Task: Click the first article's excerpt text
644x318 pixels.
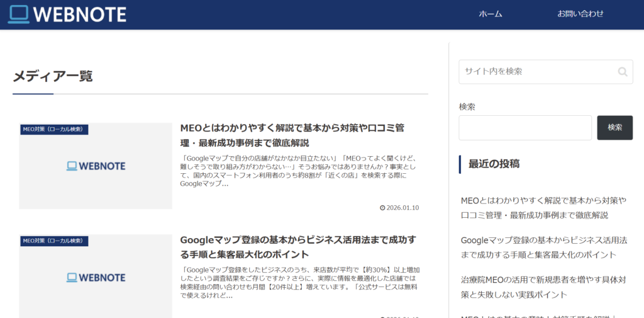Action: coord(298,171)
